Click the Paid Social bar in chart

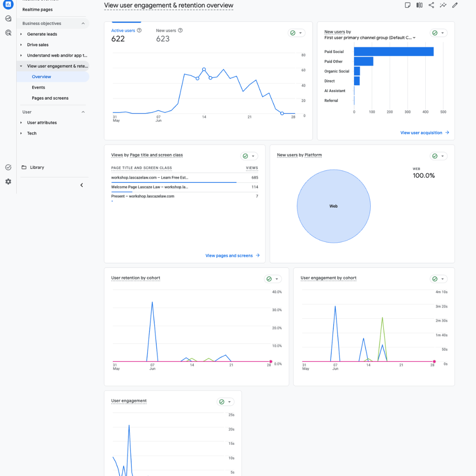pyautogui.click(x=394, y=52)
